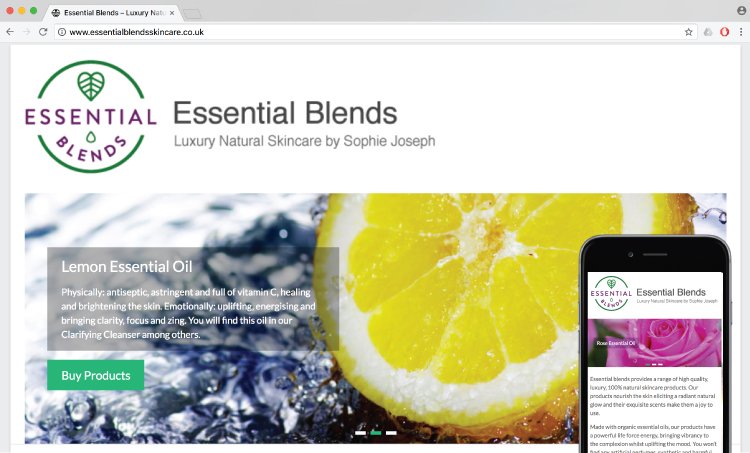
Task: Select the first carousel slide indicator
Action: pos(361,433)
